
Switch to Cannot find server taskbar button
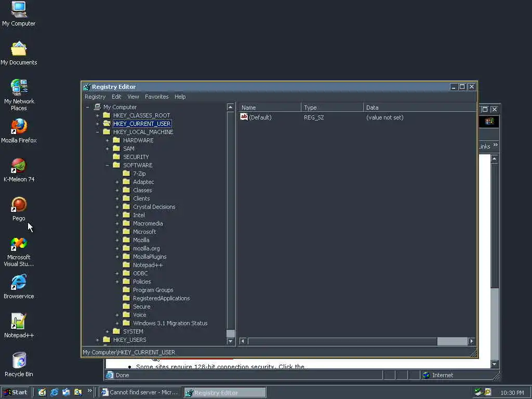140,392
